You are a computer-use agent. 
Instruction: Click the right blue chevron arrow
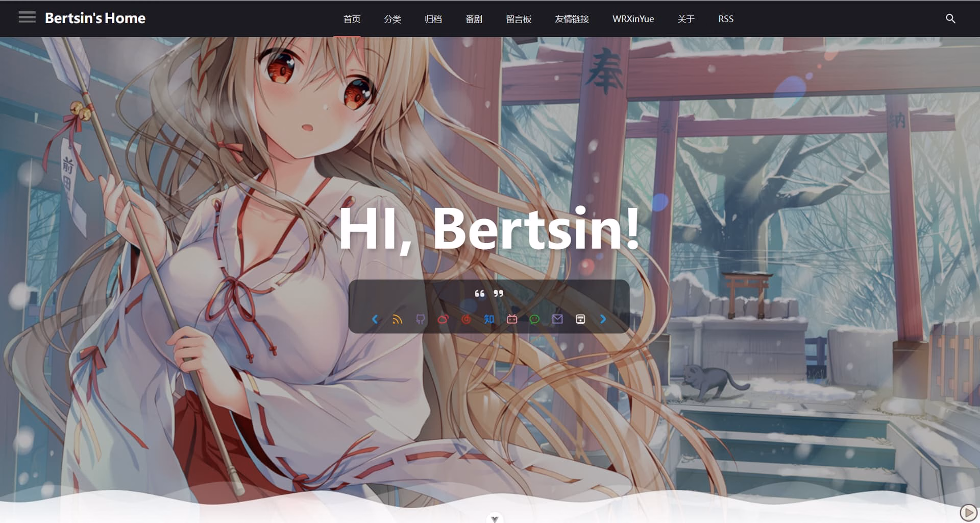coord(603,319)
